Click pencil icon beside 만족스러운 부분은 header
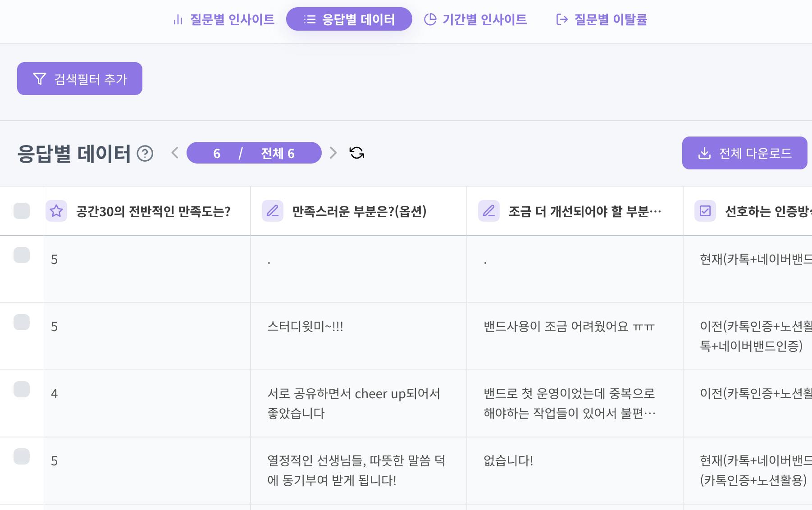Image resolution: width=812 pixels, height=510 pixels. click(x=273, y=211)
